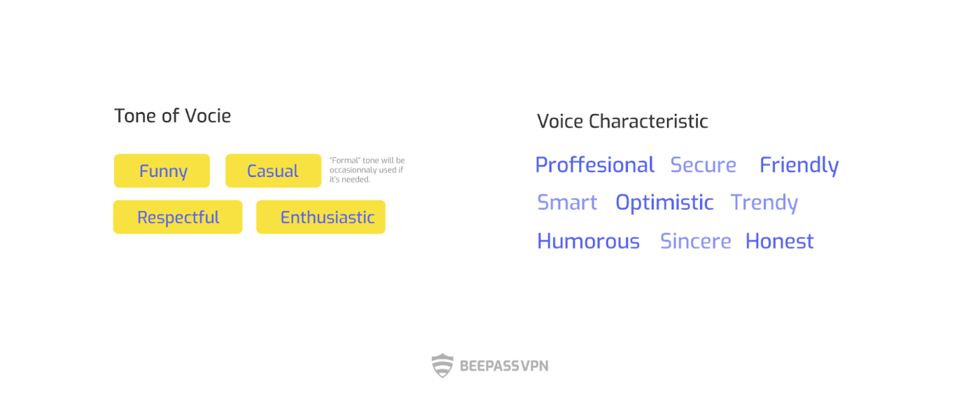Image resolution: width=980 pixels, height=405 pixels.
Task: Click the BEEPASS VPN wordmark text
Action: click(504, 366)
